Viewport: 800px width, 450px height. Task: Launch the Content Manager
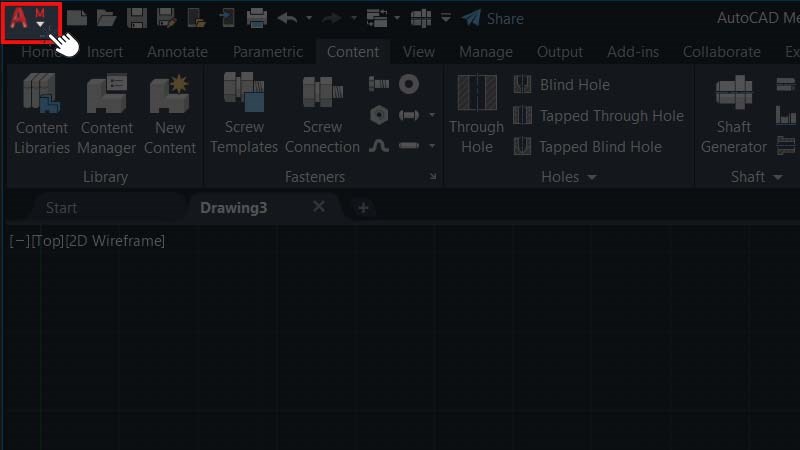tap(107, 114)
